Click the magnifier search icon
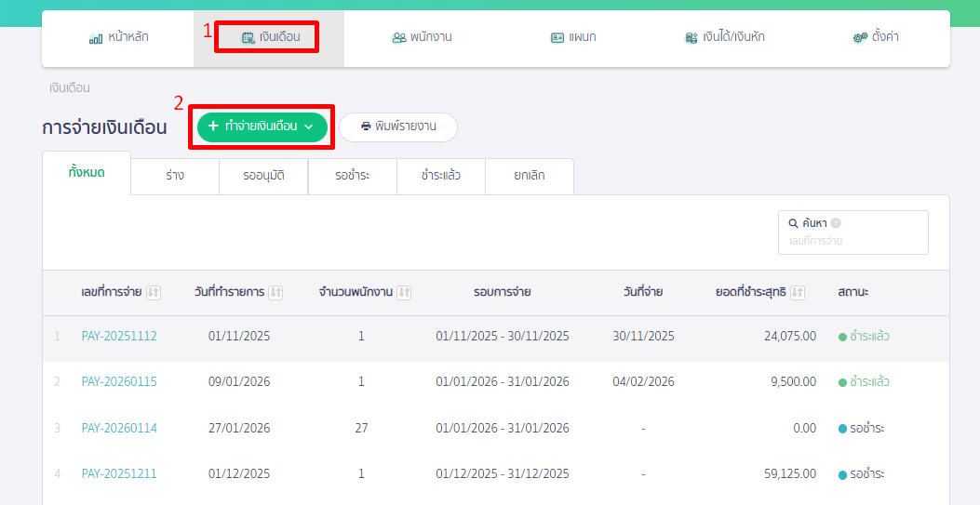The width and height of the screenshot is (980, 505). (793, 223)
